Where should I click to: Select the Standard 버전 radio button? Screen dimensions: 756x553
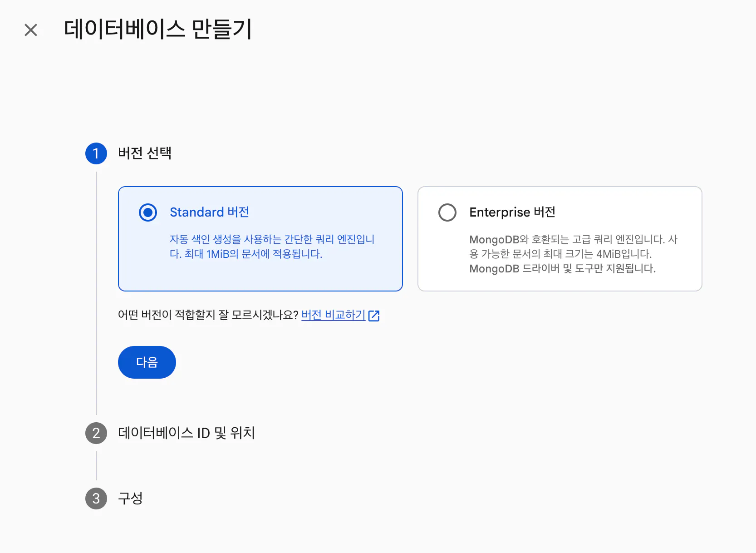tap(148, 212)
